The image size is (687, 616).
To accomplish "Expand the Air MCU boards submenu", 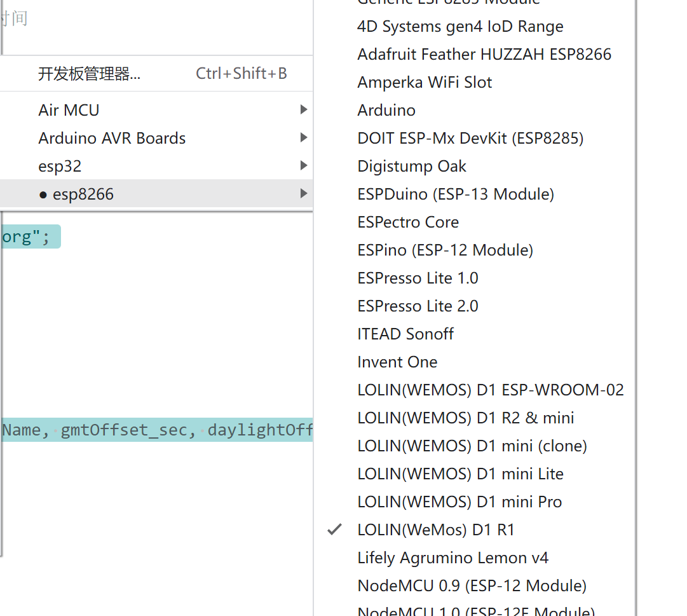I will point(156,110).
